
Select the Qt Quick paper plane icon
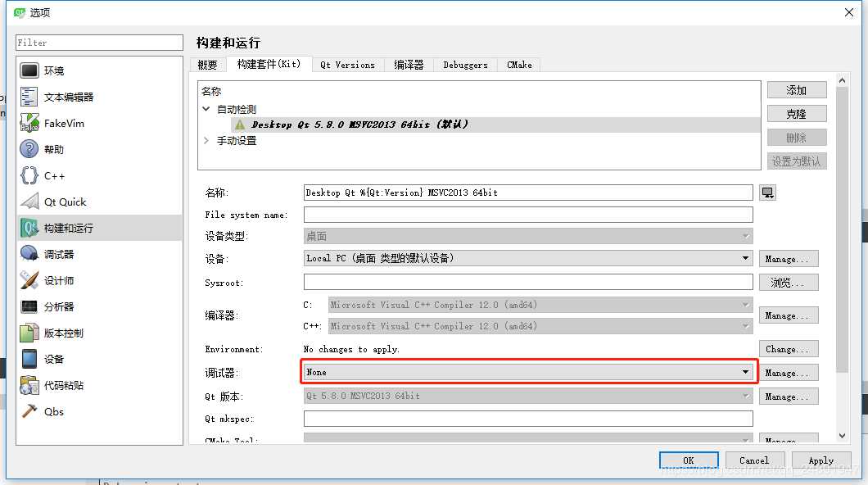point(29,202)
